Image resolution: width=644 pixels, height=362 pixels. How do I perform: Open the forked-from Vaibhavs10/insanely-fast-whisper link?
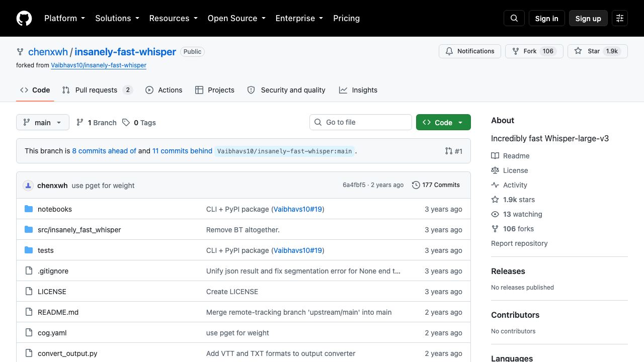pos(99,65)
